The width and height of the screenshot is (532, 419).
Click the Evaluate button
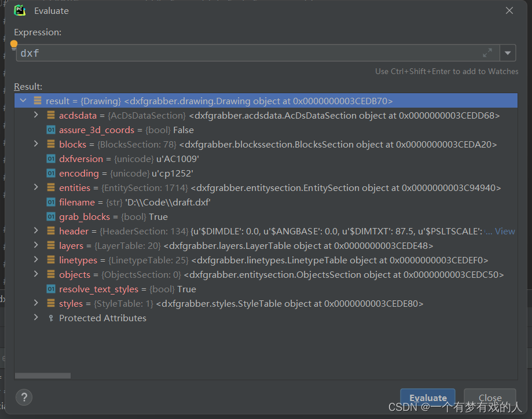pos(428,398)
